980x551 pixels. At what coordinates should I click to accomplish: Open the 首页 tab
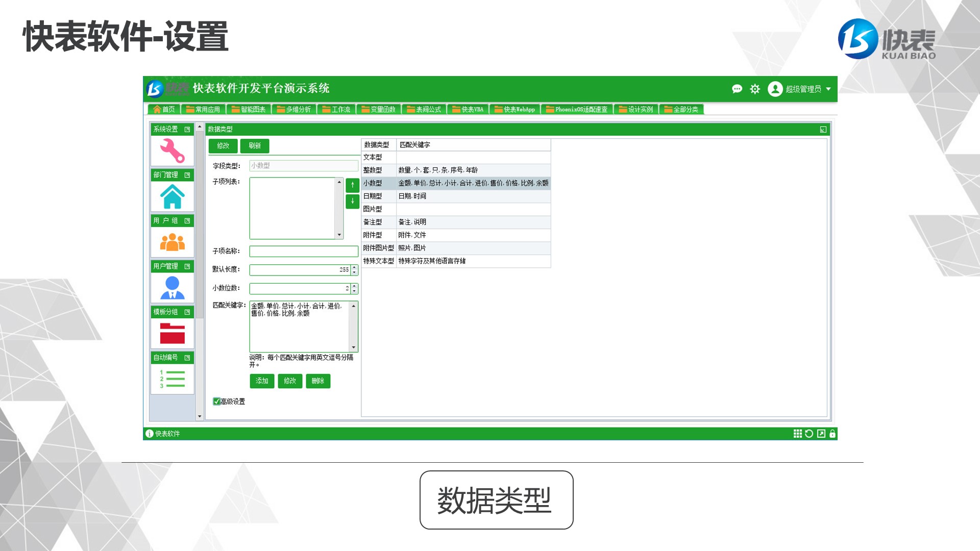click(x=164, y=109)
